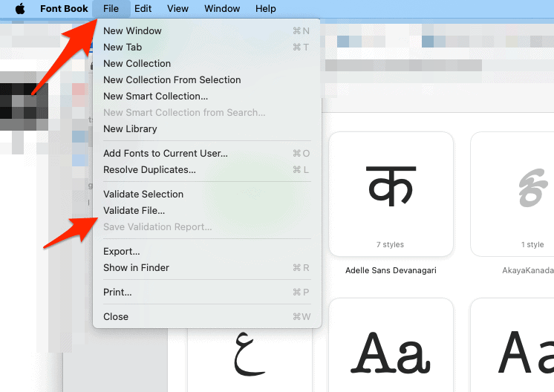Select Add Fonts to Current User

pyautogui.click(x=165, y=154)
